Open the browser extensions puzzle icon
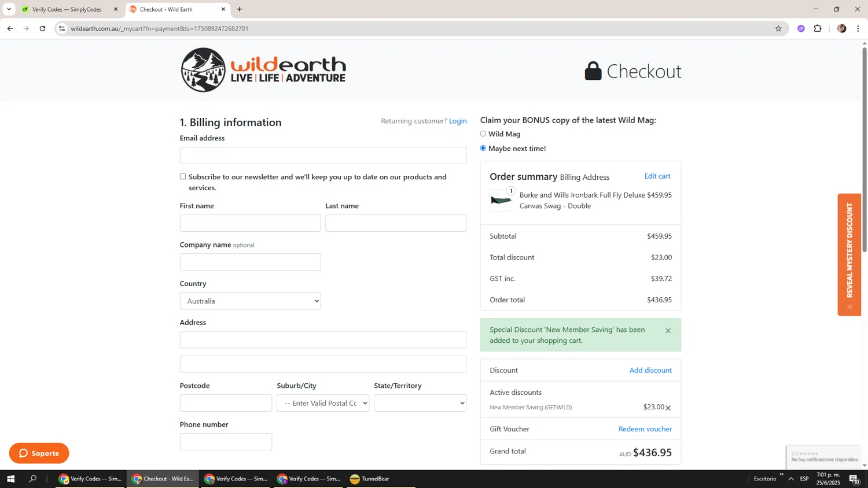This screenshot has width=868, height=488. (818, 28)
